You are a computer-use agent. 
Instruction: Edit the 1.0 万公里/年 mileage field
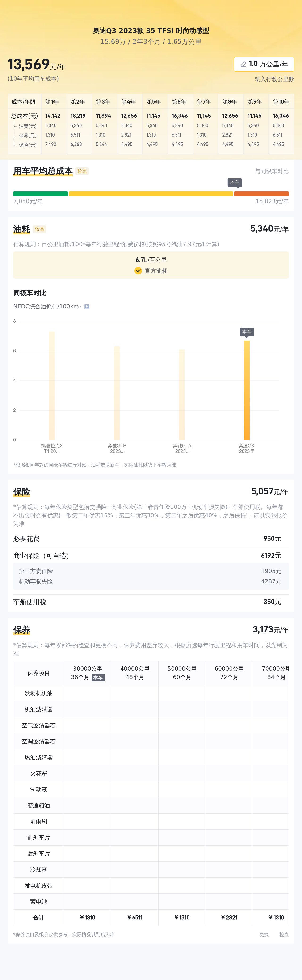(x=264, y=64)
